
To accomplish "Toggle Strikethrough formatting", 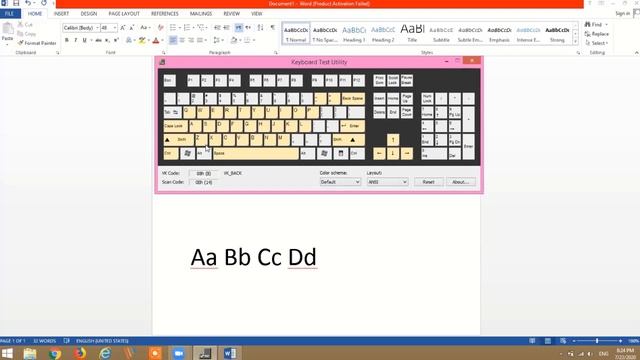I will coord(98,40).
